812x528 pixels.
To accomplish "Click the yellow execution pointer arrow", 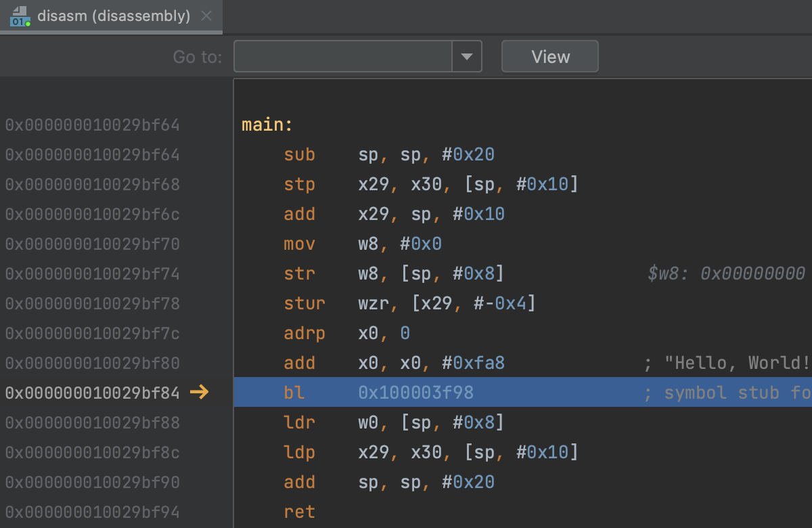I will pyautogui.click(x=200, y=392).
